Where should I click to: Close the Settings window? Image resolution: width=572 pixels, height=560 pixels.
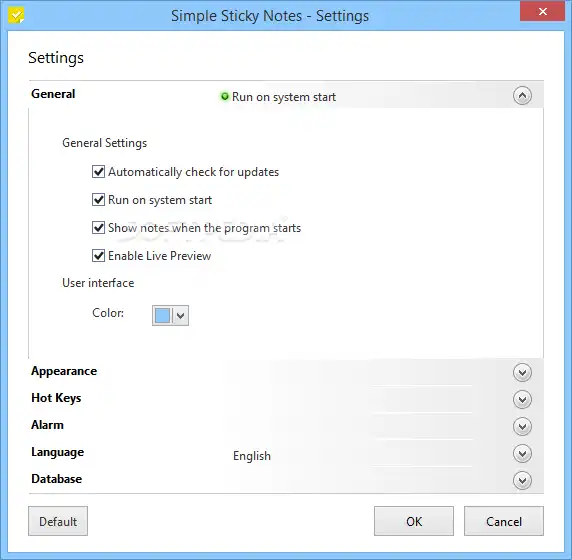[542, 12]
